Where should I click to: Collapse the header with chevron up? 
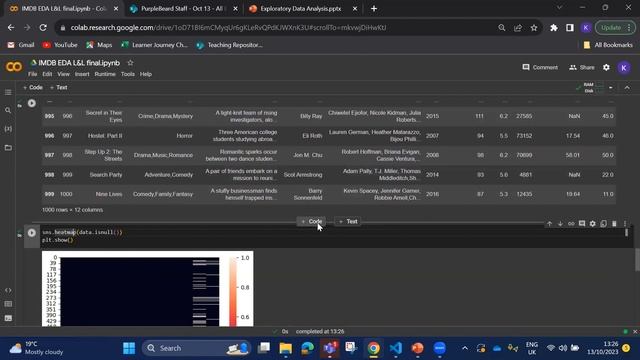pos(627,87)
